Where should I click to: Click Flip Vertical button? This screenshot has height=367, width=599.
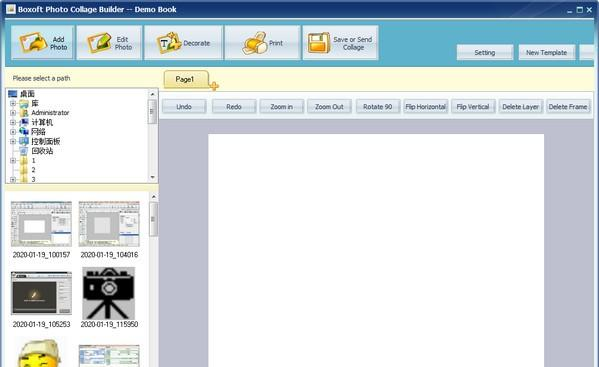[x=473, y=107]
